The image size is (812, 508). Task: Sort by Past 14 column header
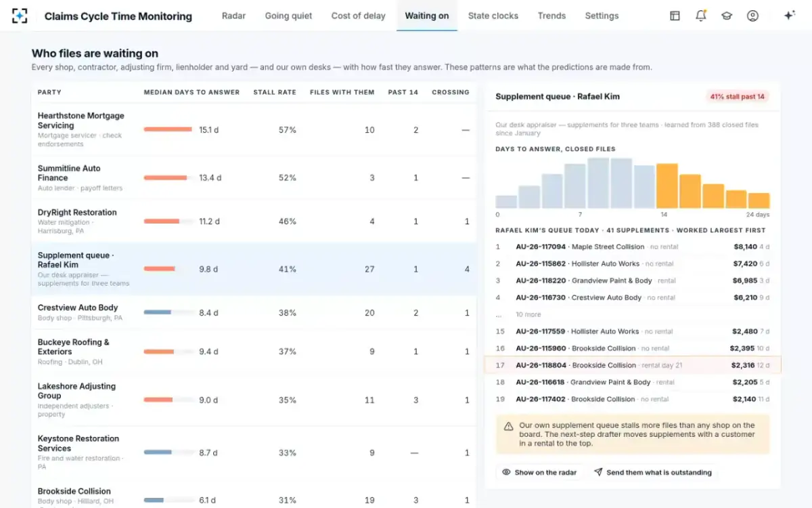click(x=403, y=92)
